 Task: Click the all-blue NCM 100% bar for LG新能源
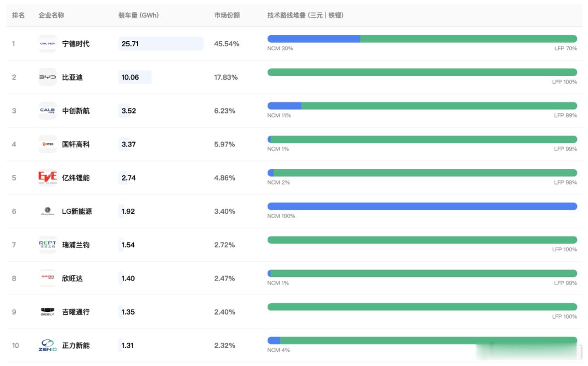(422, 207)
